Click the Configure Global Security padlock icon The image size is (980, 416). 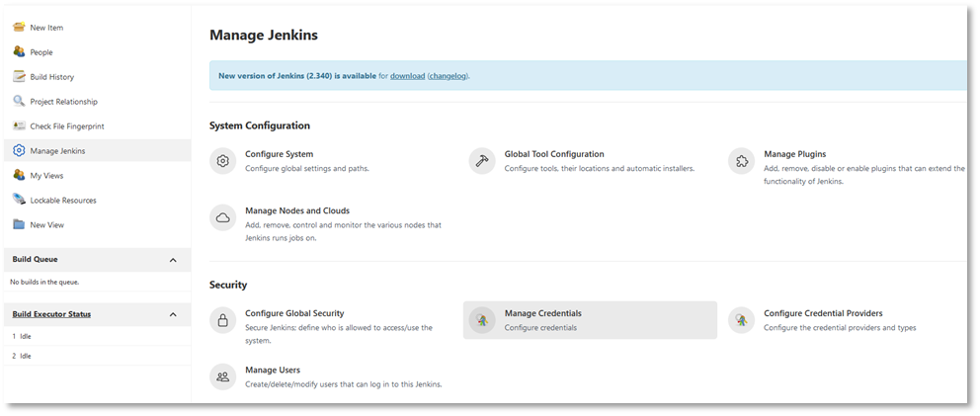tap(223, 319)
